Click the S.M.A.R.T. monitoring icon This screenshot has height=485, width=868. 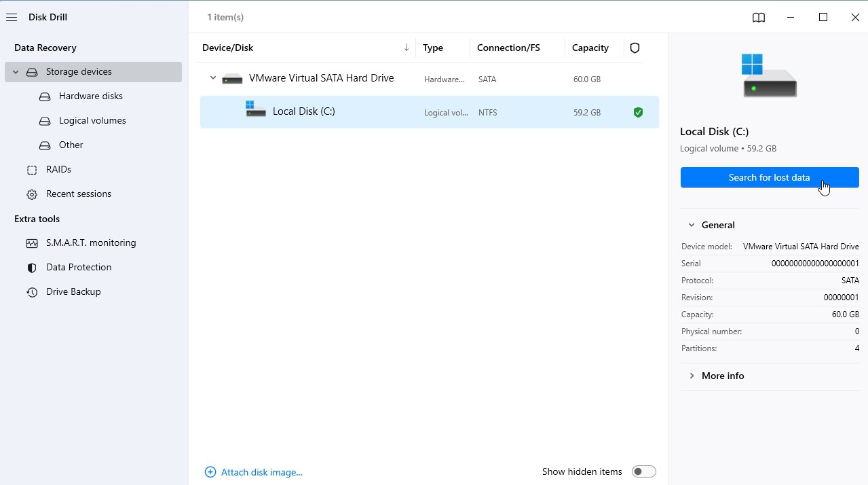point(32,243)
